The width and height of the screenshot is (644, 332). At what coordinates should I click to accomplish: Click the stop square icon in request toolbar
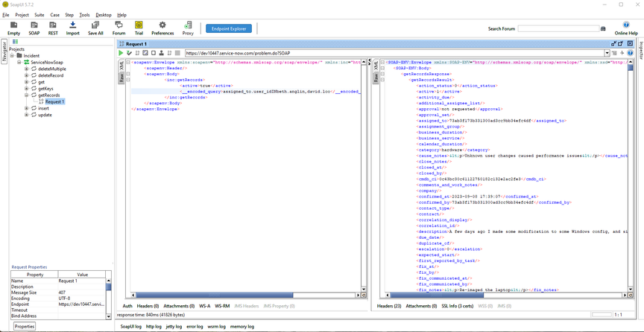click(x=154, y=53)
